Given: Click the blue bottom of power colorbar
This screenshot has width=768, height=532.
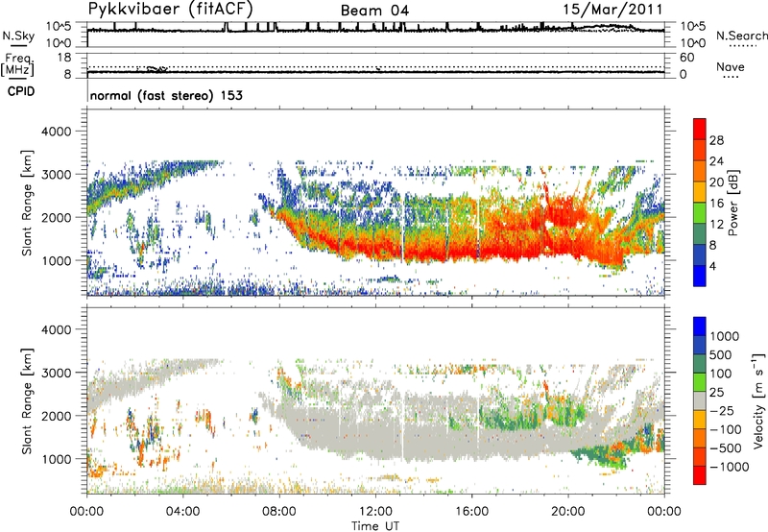Looking at the screenshot, I should coord(700,276).
